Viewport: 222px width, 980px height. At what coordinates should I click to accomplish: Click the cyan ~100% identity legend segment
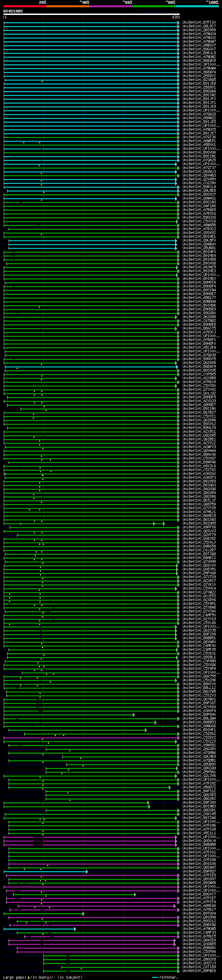(x=197, y=6)
